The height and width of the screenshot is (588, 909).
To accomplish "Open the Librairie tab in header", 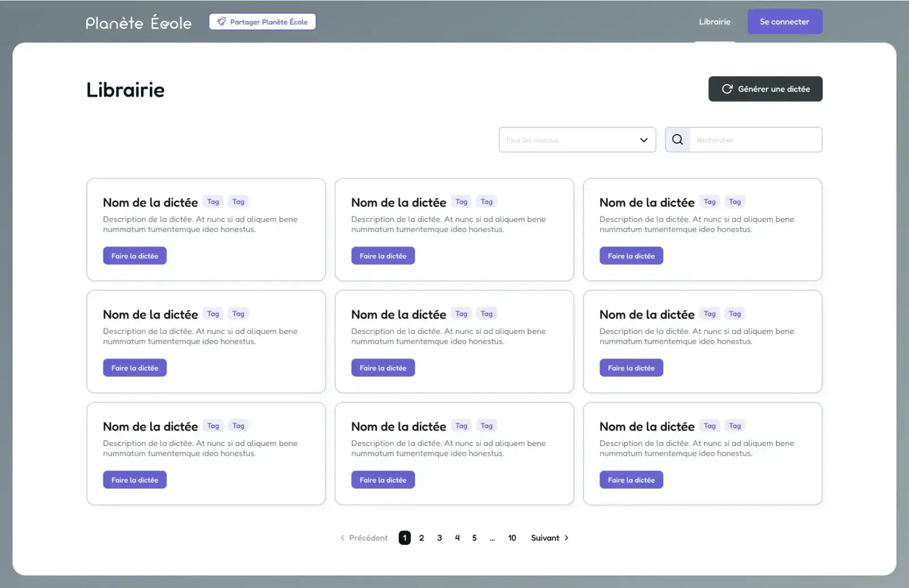I will click(714, 22).
